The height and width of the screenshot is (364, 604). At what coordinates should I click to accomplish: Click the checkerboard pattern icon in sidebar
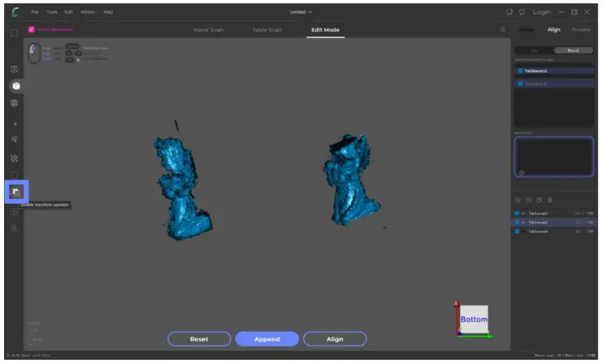[15, 158]
